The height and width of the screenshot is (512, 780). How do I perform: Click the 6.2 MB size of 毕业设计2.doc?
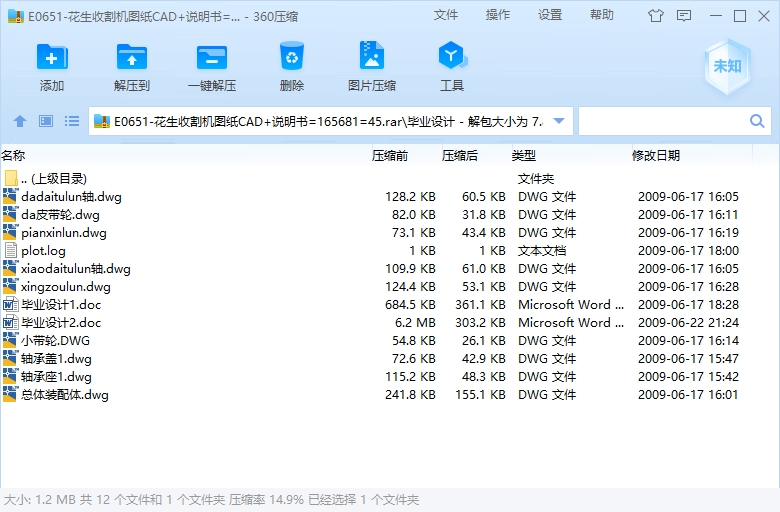click(x=415, y=322)
